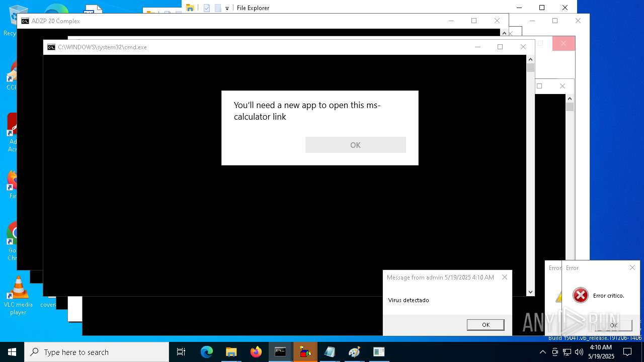
Task: Open the newspaper-style app on taskbar
Action: (379, 352)
